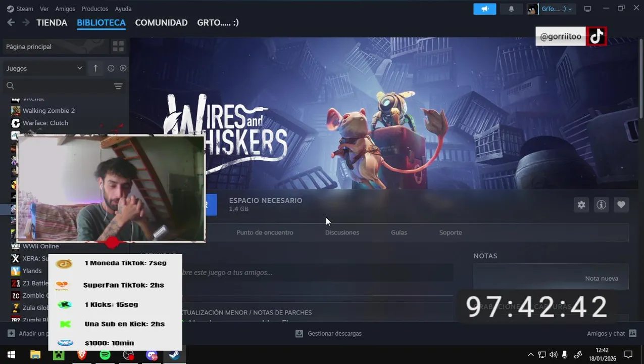Open OBS Studio from taskbar
Viewport: 644px width, 364px height.
tap(128, 355)
